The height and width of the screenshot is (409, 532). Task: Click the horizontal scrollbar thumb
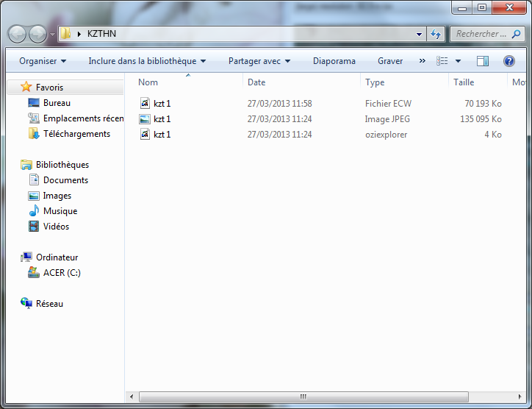pos(303,397)
